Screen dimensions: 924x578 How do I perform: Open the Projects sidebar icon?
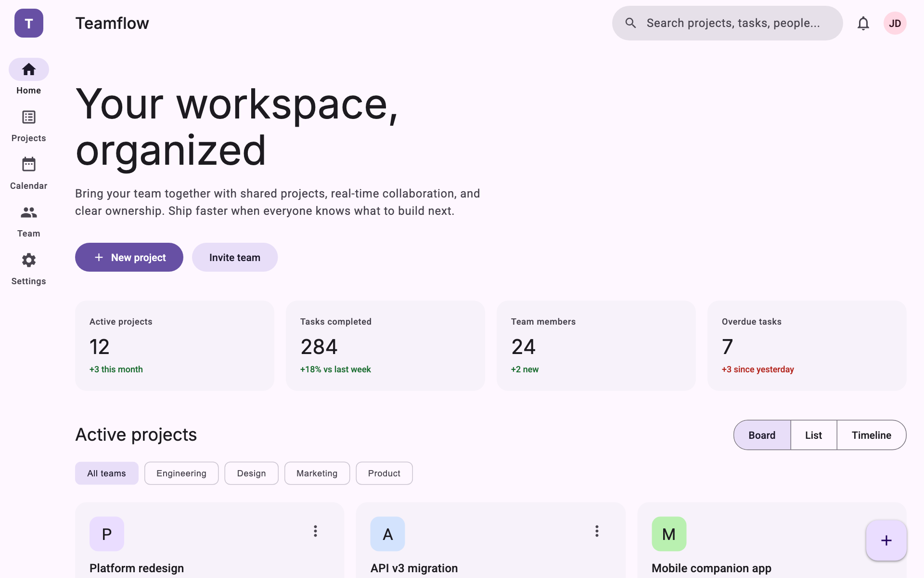coord(29,118)
